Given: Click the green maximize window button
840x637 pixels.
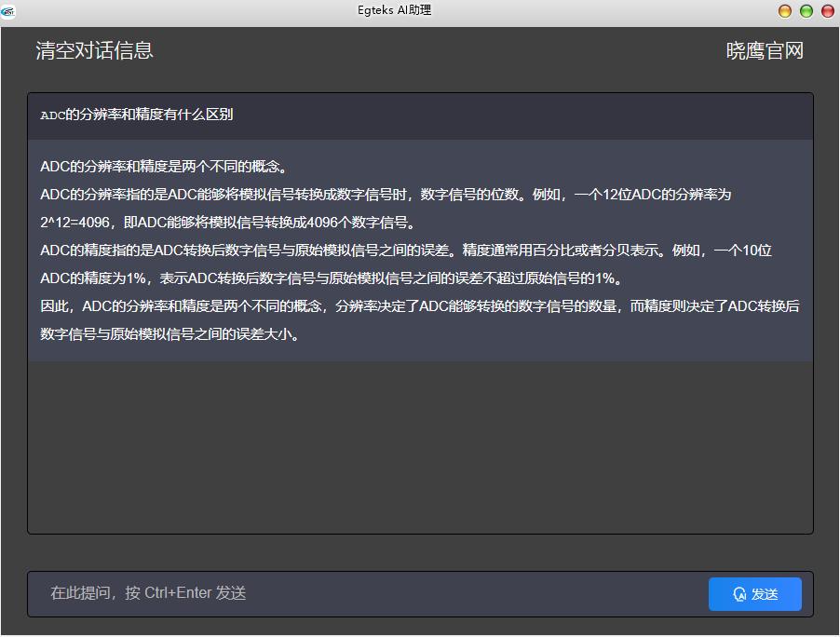Looking at the screenshot, I should pos(806,11).
